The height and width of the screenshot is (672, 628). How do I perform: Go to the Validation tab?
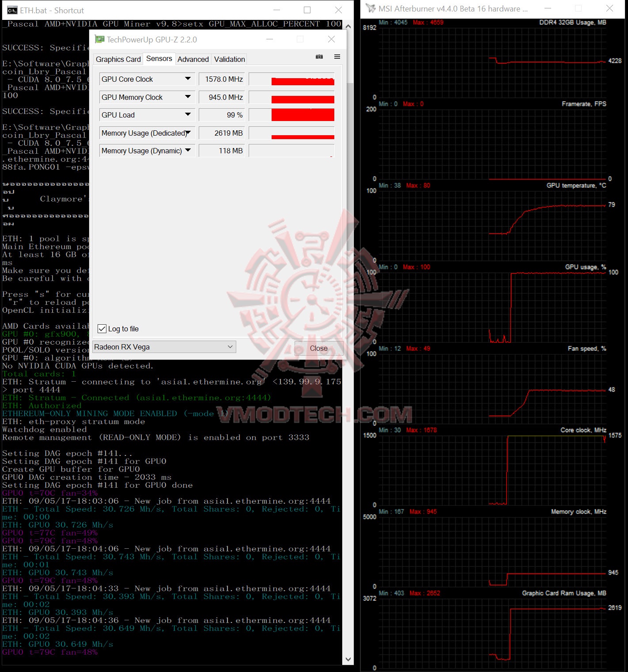click(229, 59)
